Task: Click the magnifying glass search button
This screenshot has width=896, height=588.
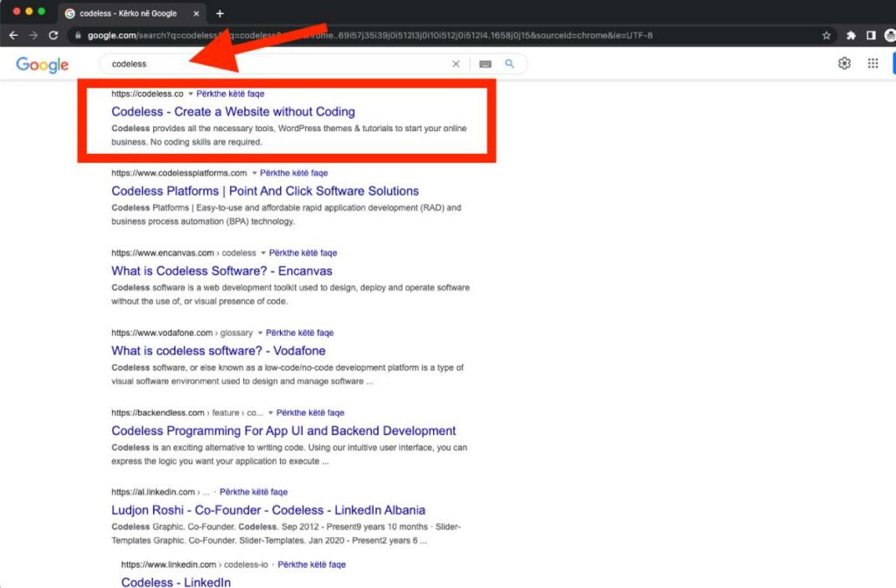Action: tap(509, 63)
